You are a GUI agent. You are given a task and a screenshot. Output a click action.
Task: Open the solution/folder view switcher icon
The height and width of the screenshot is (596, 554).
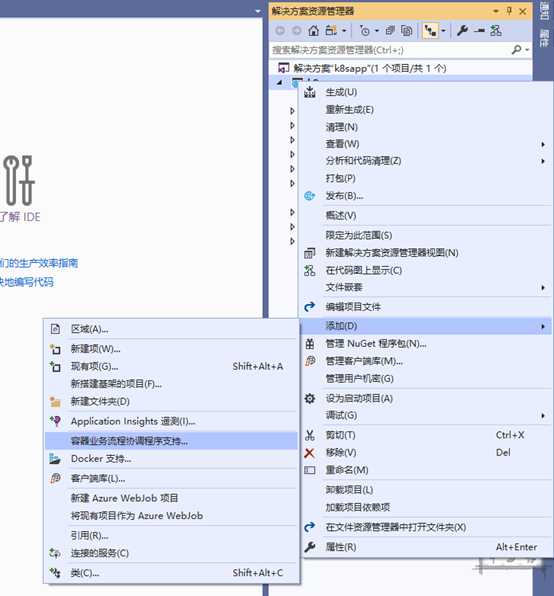[331, 30]
